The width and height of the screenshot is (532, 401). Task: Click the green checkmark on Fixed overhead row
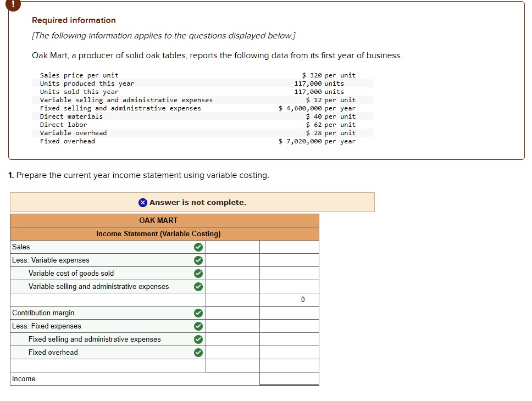click(198, 353)
